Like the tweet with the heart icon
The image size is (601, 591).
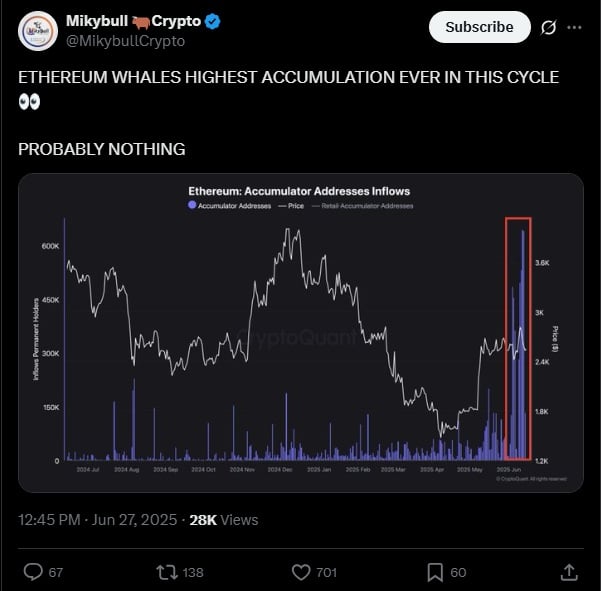click(302, 572)
